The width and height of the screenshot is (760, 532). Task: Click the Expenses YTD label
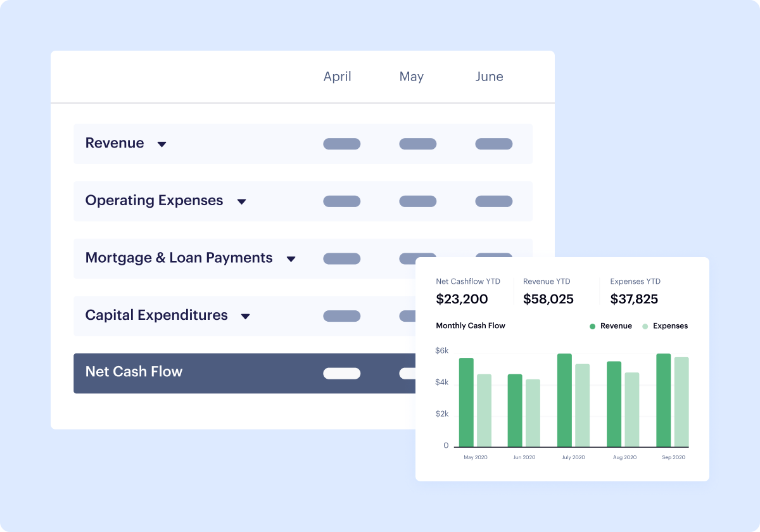point(635,281)
